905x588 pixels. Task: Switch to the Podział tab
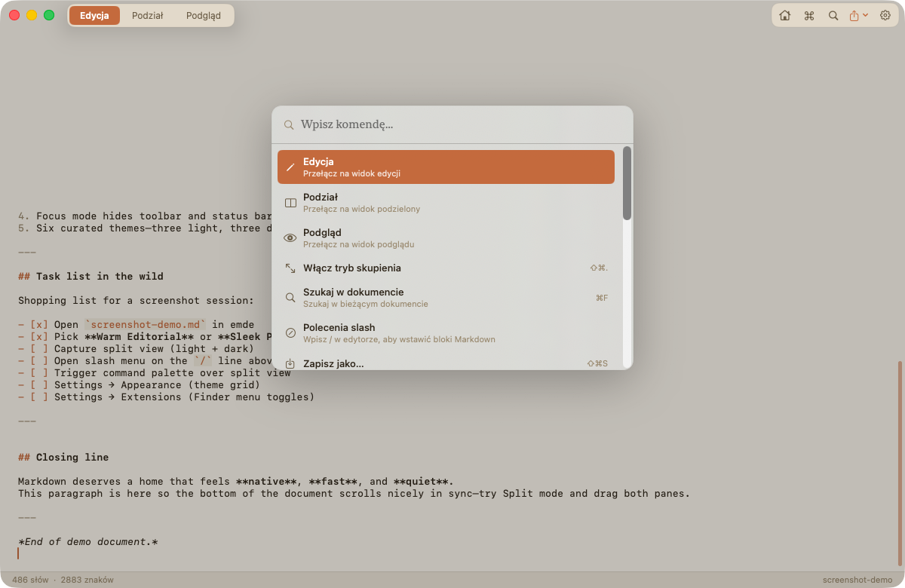pyautogui.click(x=148, y=15)
